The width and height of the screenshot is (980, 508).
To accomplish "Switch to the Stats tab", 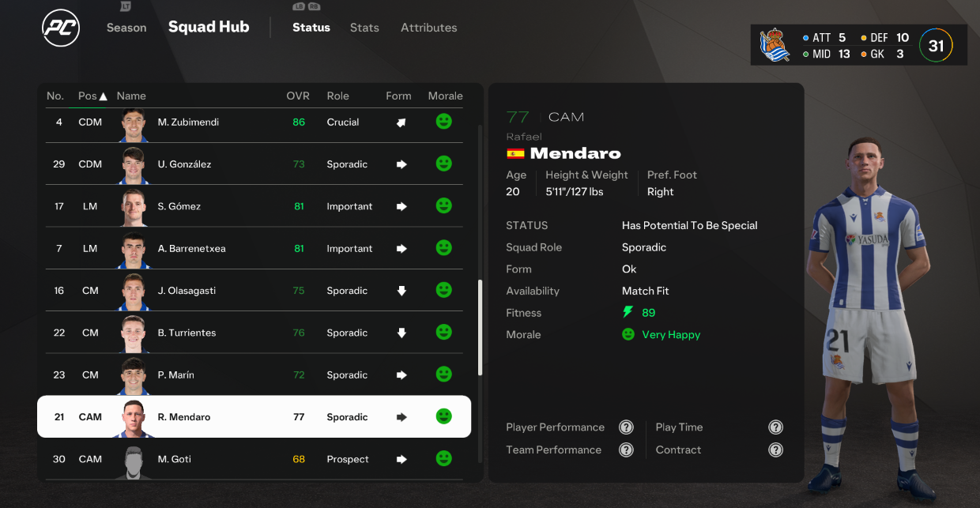I will [364, 28].
